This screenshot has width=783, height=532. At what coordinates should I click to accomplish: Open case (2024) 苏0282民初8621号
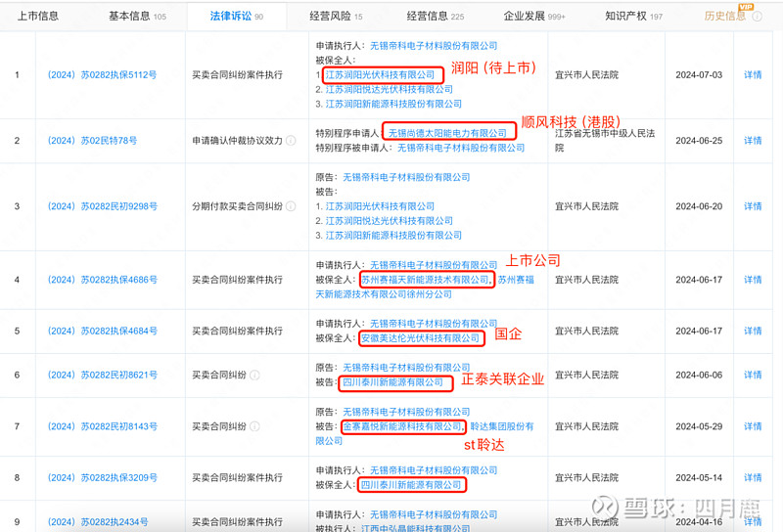(103, 375)
